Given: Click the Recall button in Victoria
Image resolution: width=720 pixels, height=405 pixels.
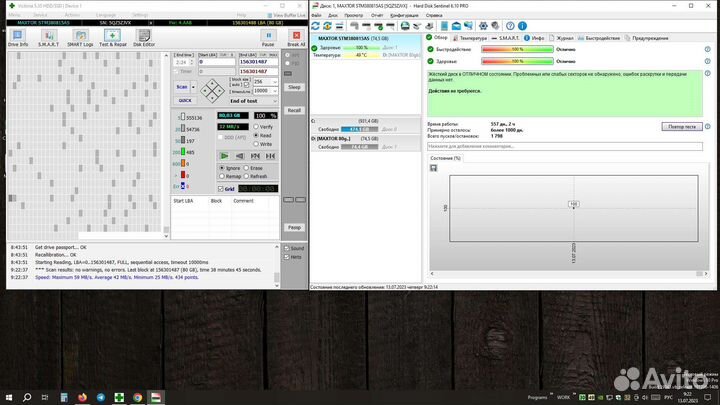Looking at the screenshot, I should (294, 110).
